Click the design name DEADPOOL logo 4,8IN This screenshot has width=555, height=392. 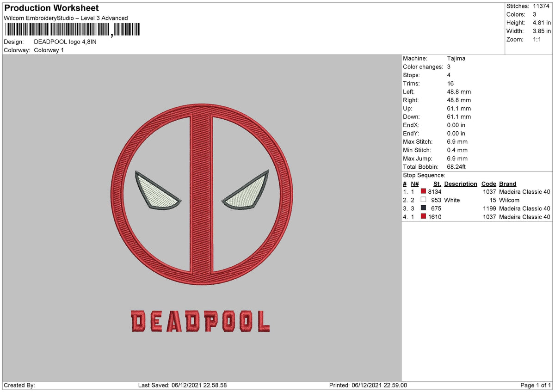[65, 42]
